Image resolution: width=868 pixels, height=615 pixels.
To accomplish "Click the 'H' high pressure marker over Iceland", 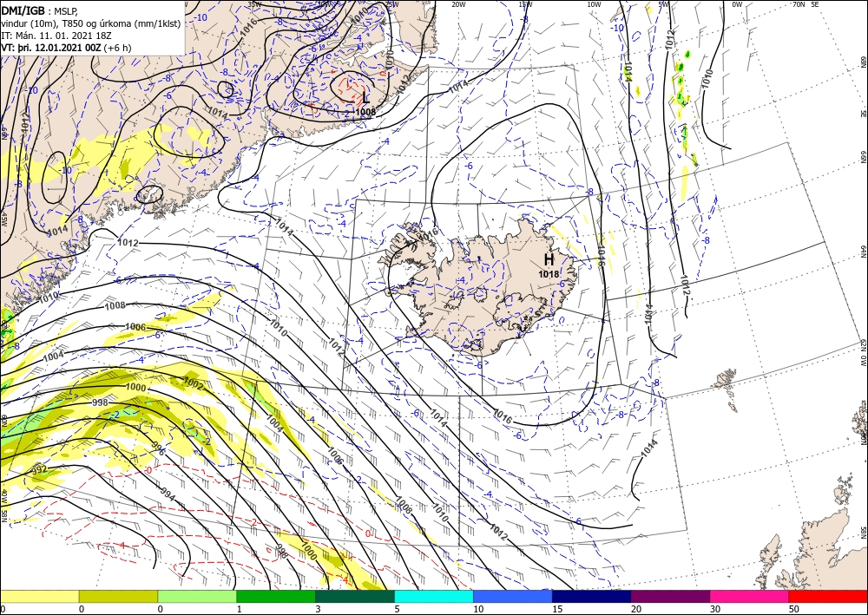I will (x=549, y=259).
